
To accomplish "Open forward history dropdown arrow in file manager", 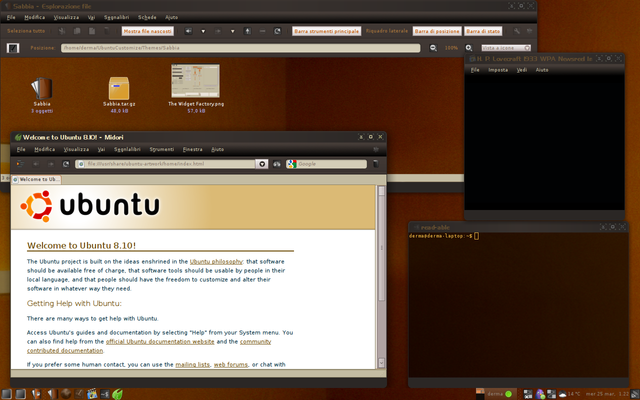I will (x=232, y=31).
